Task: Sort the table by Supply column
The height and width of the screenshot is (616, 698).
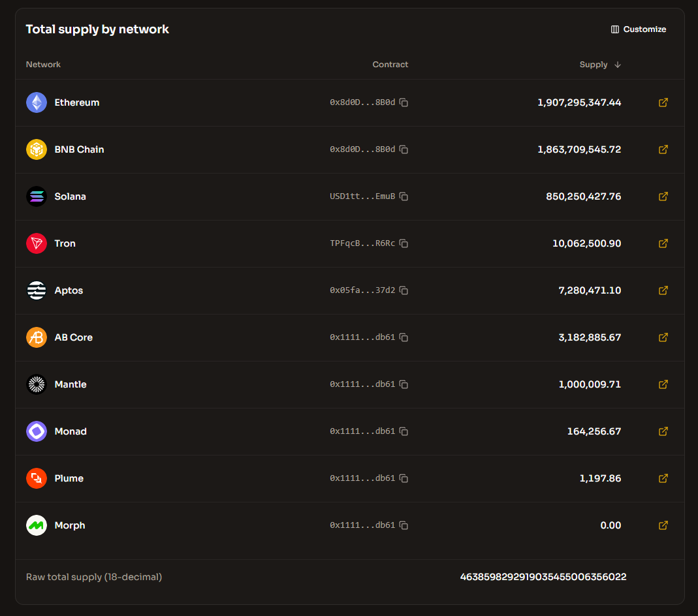Action: point(593,65)
